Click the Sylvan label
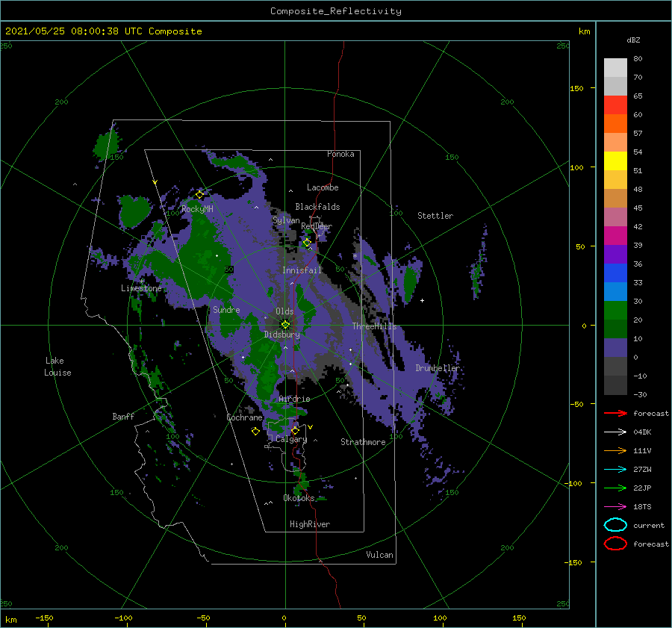672x628 pixels. click(286, 220)
